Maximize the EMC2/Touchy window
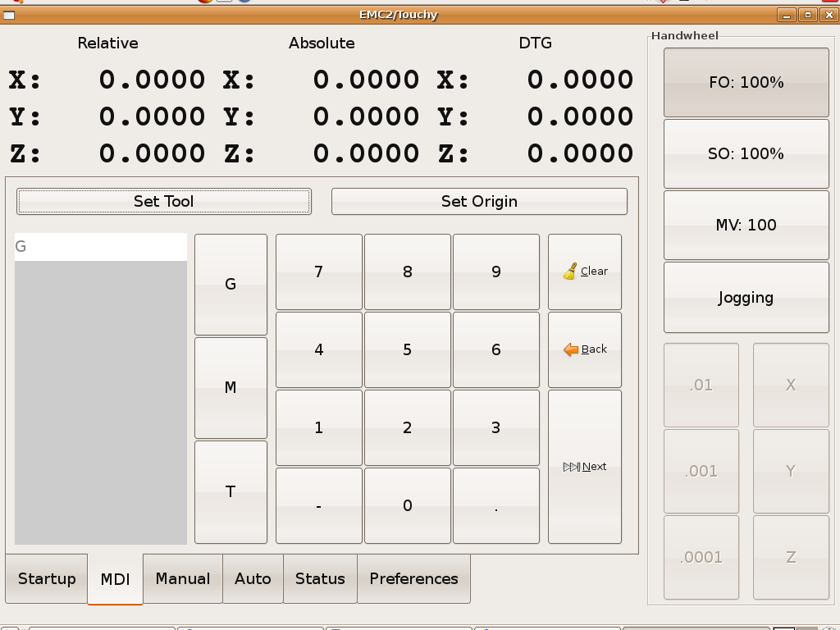 click(808, 15)
